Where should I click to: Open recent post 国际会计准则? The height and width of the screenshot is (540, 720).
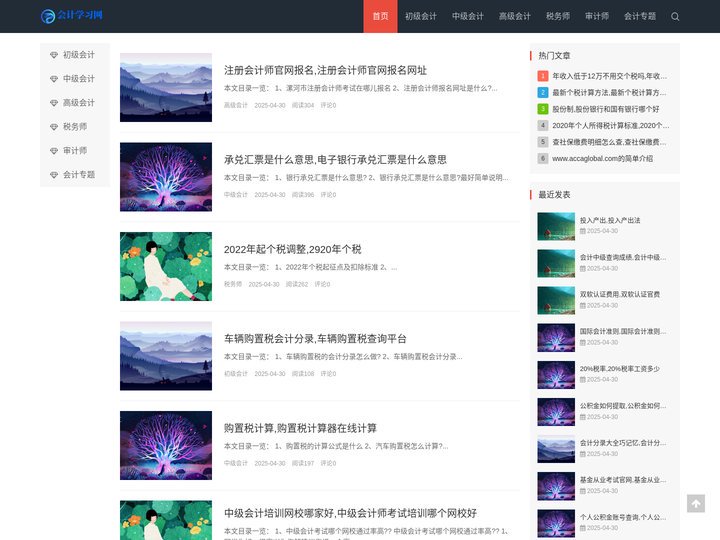coord(623,331)
